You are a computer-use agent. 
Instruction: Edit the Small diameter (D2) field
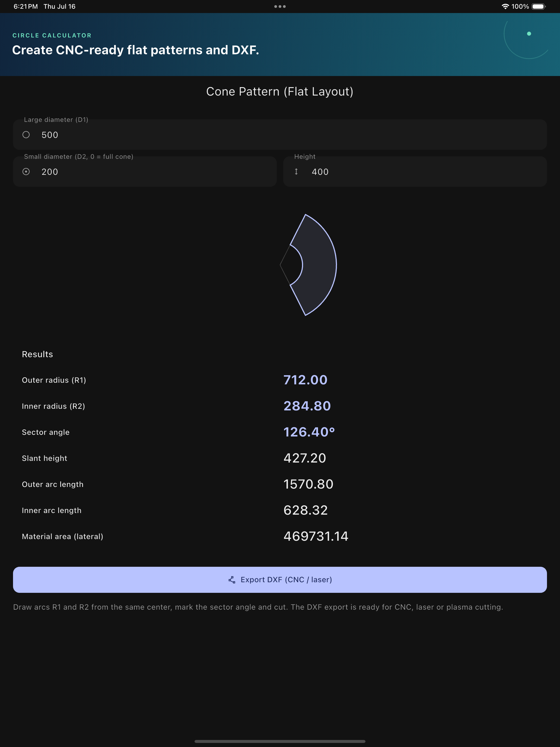pyautogui.click(x=145, y=172)
